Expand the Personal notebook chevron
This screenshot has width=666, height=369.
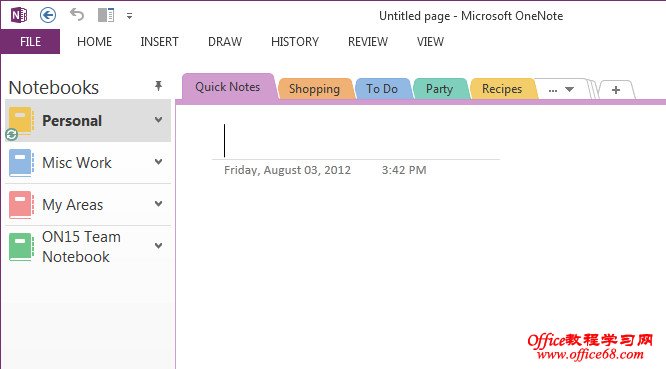[158, 120]
